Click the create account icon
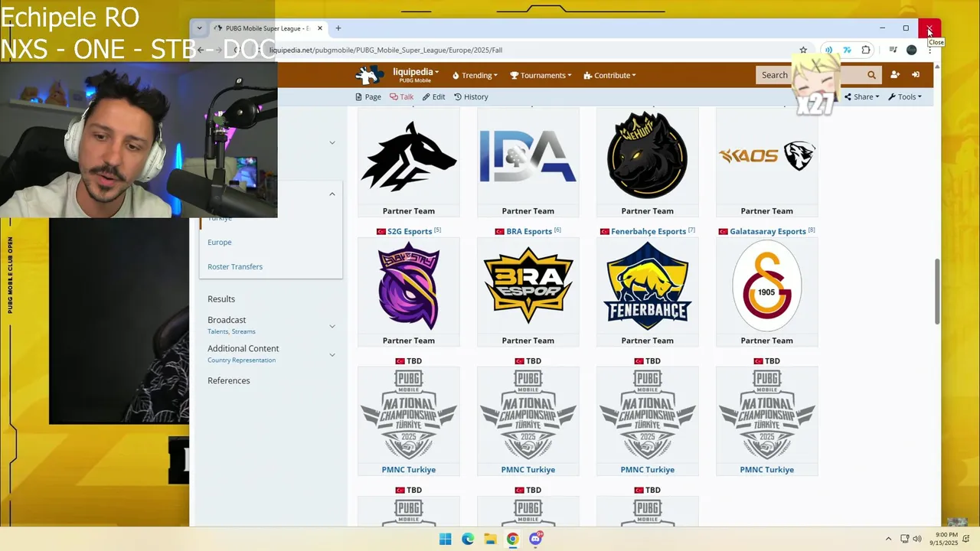 895,75
